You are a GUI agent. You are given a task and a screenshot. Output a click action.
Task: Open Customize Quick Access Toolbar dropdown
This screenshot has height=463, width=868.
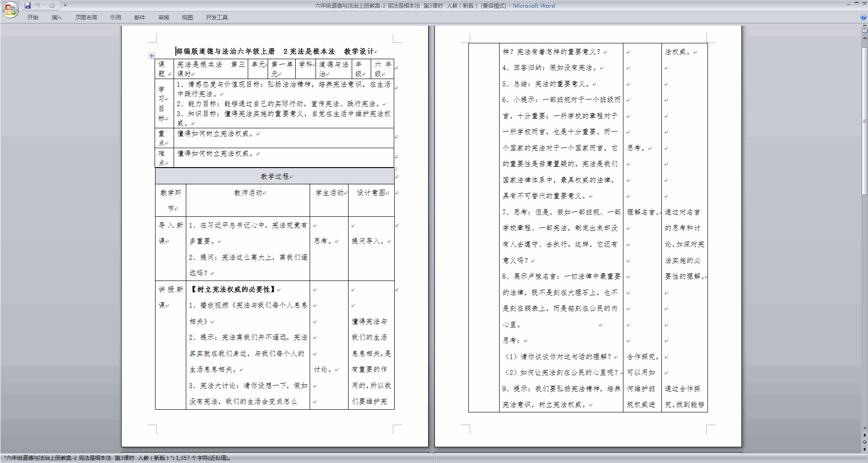tap(65, 5)
